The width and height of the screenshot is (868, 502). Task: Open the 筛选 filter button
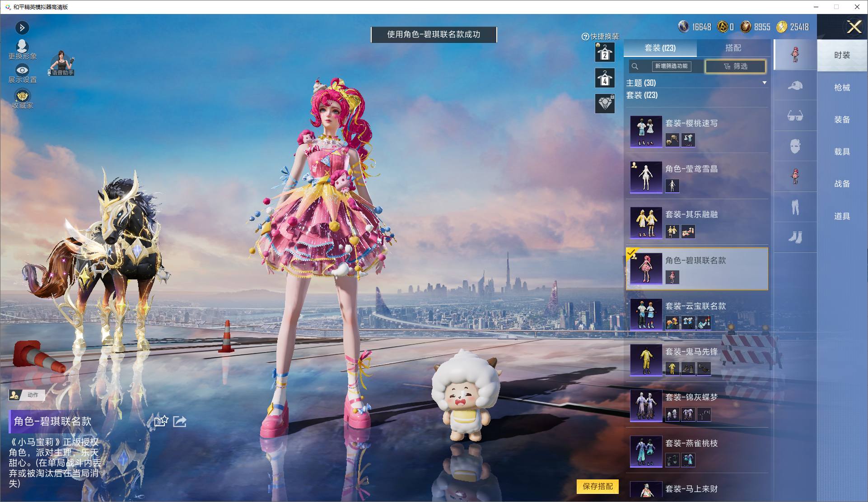736,66
